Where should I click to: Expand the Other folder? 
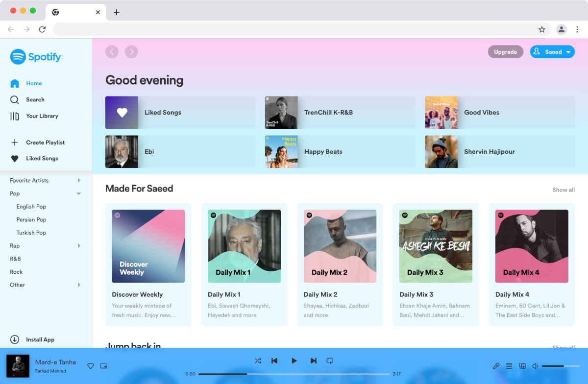point(79,285)
